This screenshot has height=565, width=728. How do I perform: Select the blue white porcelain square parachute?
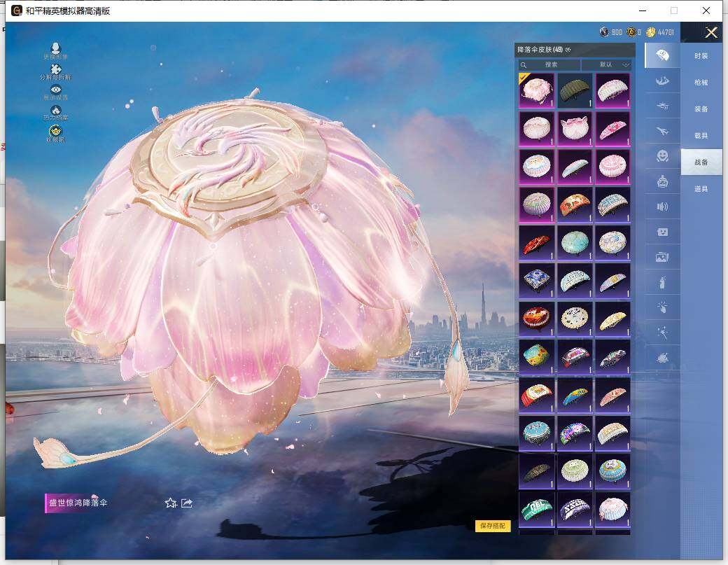(x=536, y=281)
